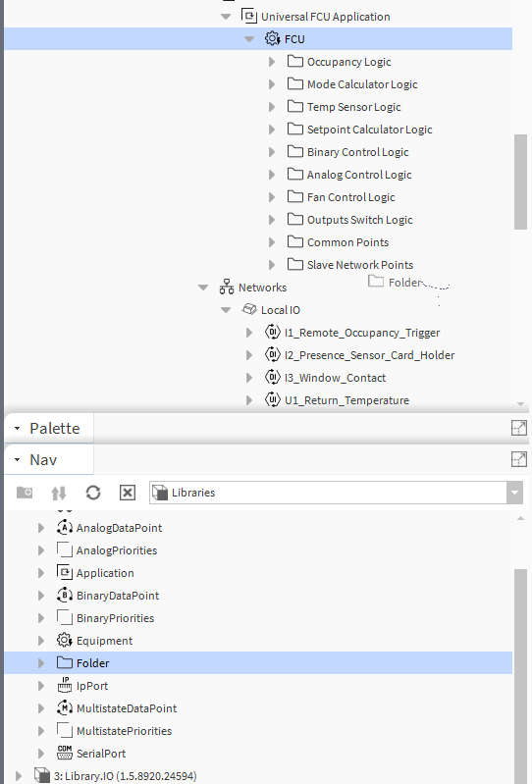Click the I3_Window_Contact DI icon

coord(272,377)
